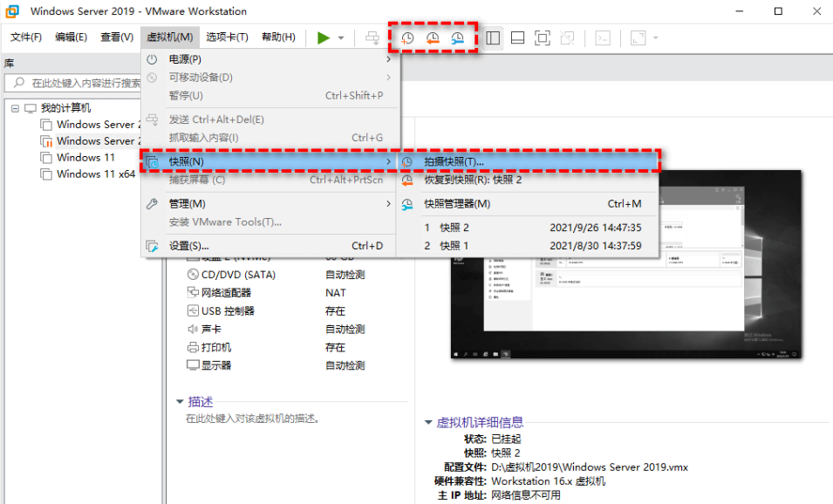
Task: Open the 编辑(E) menu
Action: coord(72,37)
